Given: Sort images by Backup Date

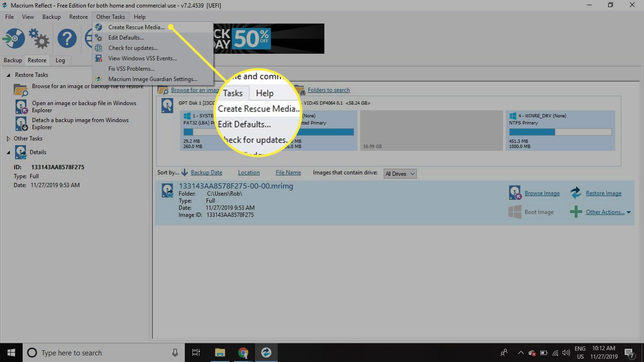Looking at the screenshot, I should coord(206,173).
